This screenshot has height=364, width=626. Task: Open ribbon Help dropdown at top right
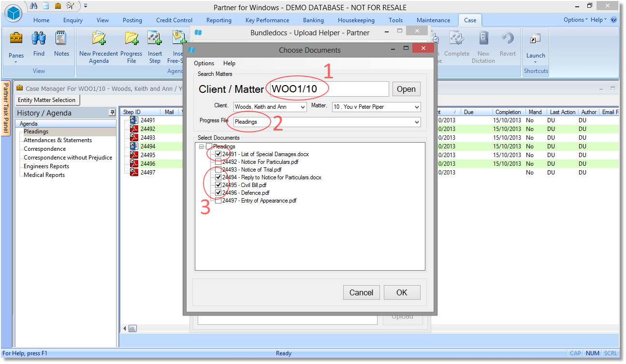coord(598,20)
